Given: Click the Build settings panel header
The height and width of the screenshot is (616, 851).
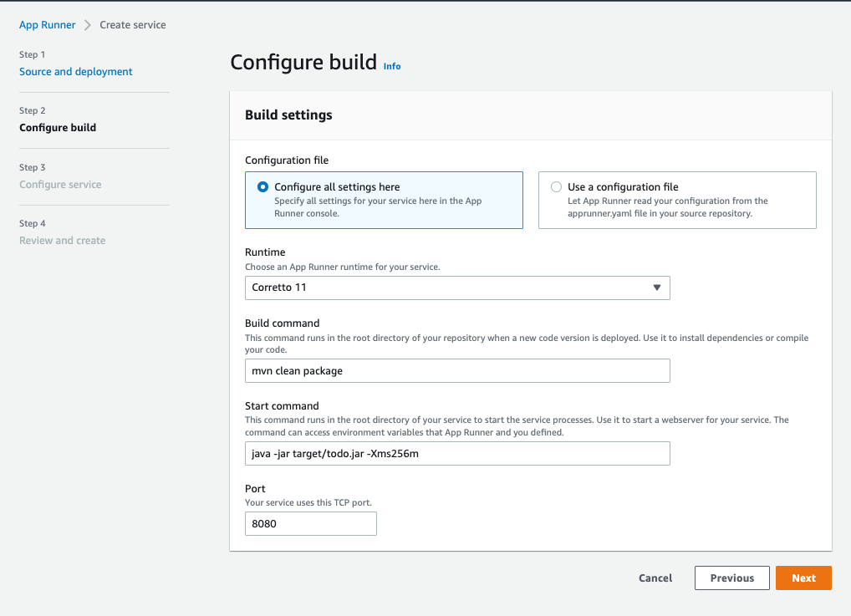Looking at the screenshot, I should tap(288, 115).
